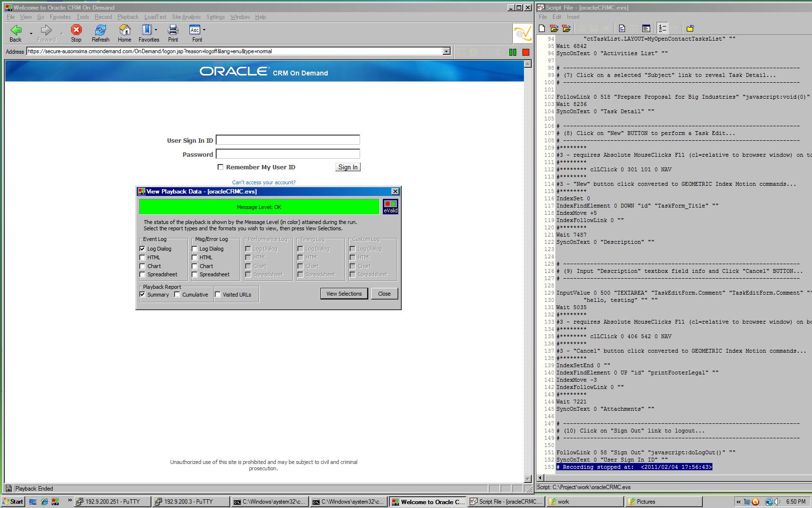This screenshot has width=812, height=508.
Task: Click the Print toolbar icon
Action: (173, 30)
